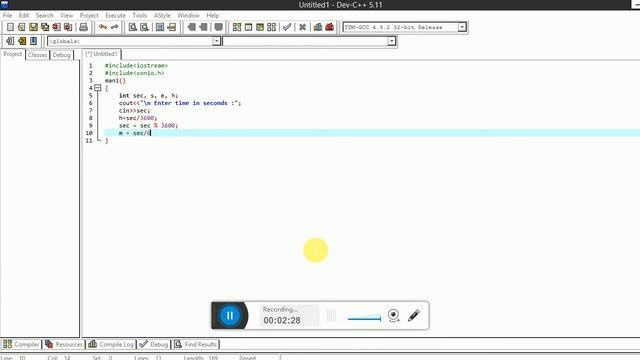The width and height of the screenshot is (640, 360).
Task: Open the Tools menu
Action: (x=140, y=16)
